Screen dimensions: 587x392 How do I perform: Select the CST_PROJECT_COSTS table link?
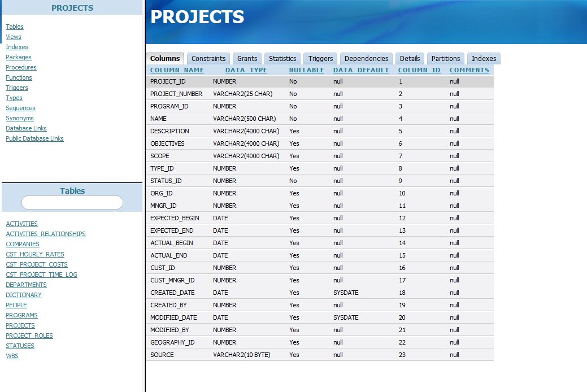pyautogui.click(x=37, y=264)
